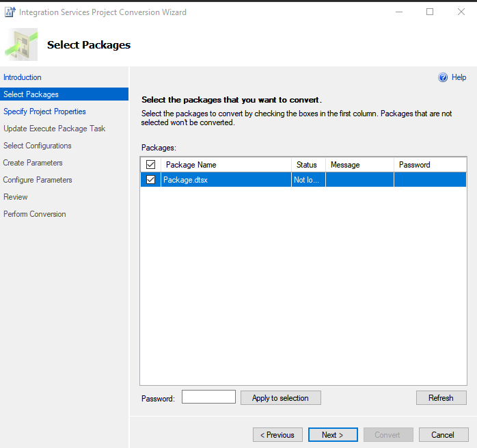Image resolution: width=477 pixels, height=448 pixels.
Task: Go to the Introduction step
Action: pos(22,77)
